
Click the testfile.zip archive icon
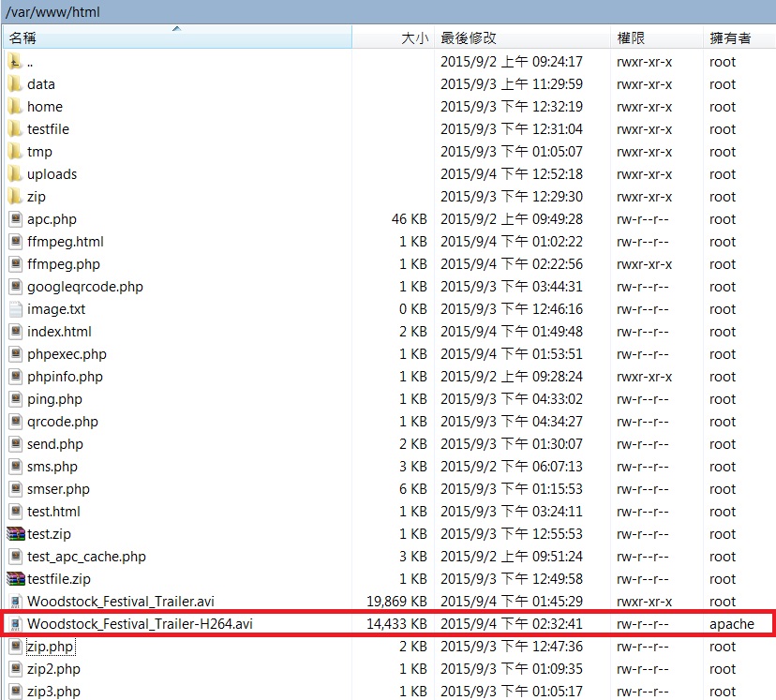[x=16, y=579]
